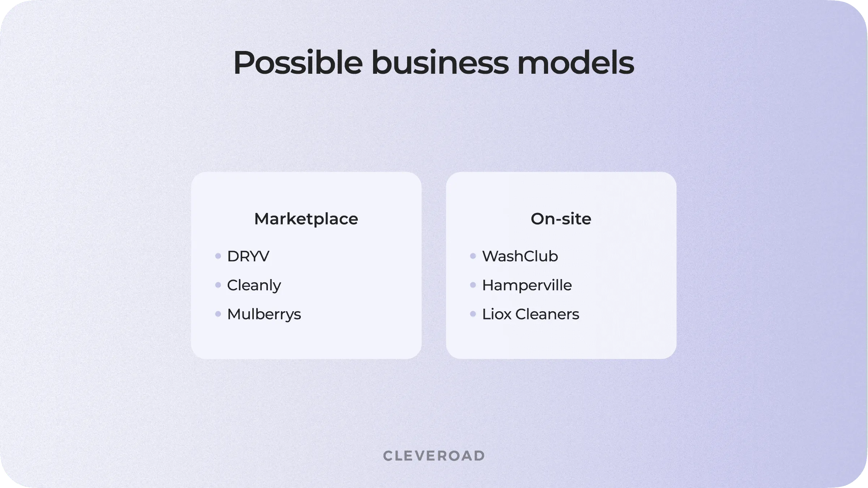
Task: Click the Cleverroad branding logo
Action: click(435, 455)
